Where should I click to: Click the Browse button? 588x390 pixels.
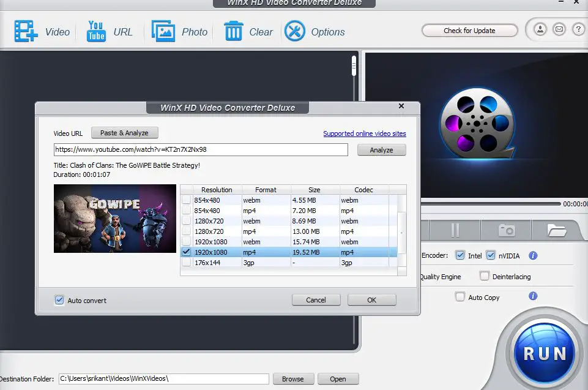click(293, 379)
